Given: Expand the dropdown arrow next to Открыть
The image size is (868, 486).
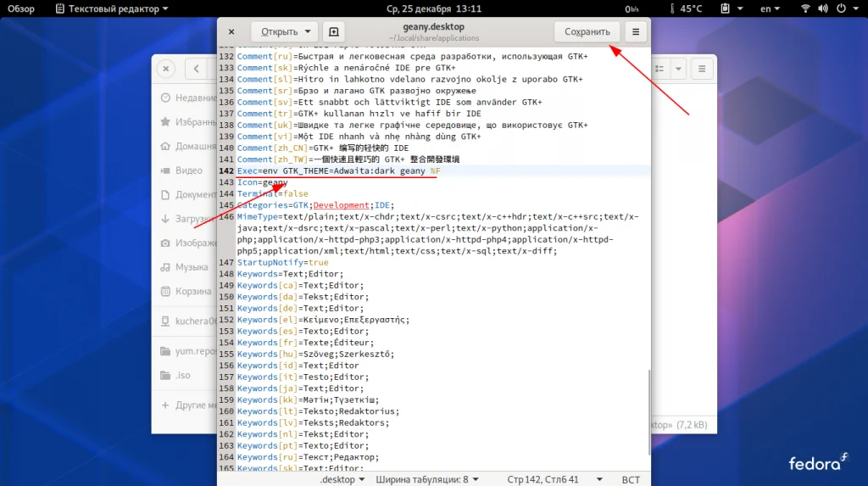Looking at the screenshot, I should coord(308,31).
